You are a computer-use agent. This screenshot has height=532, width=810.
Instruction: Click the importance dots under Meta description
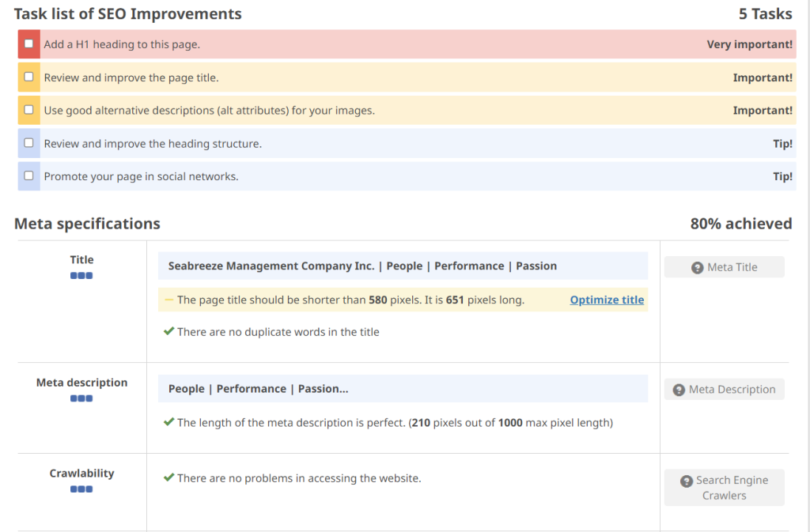(81, 398)
